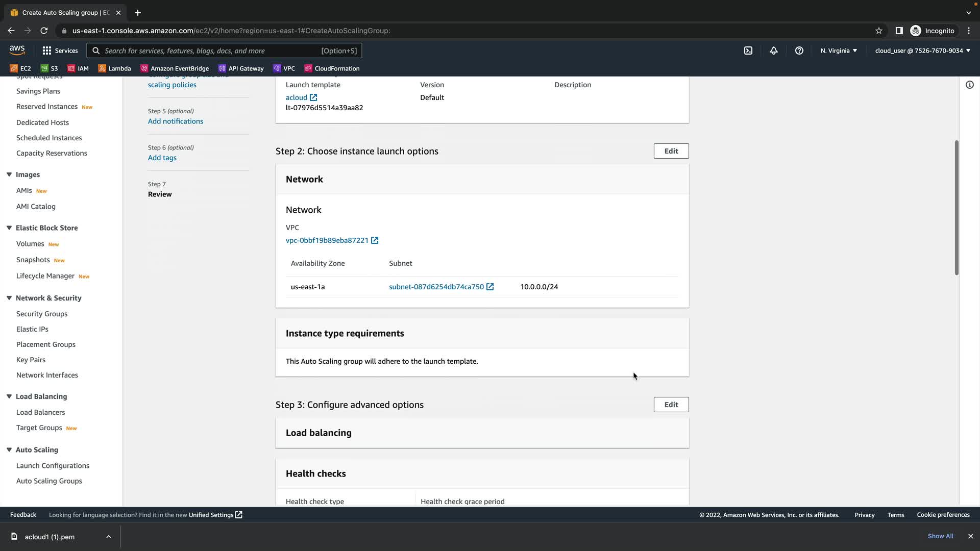Click the Lambda bookmark icon
The image size is (980, 551).
point(102,68)
